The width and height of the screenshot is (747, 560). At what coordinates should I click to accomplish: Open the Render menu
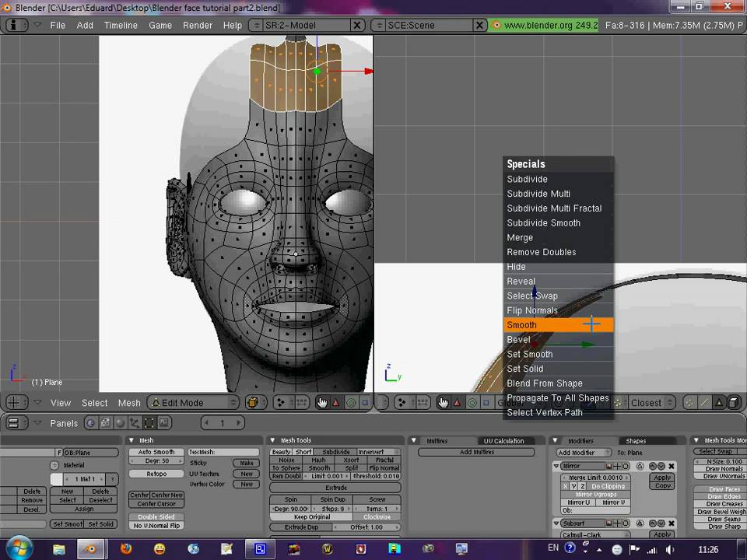coord(197,25)
